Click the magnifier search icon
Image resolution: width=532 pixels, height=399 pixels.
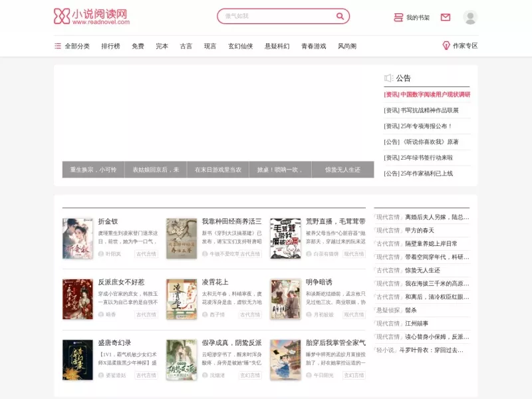[x=340, y=16]
